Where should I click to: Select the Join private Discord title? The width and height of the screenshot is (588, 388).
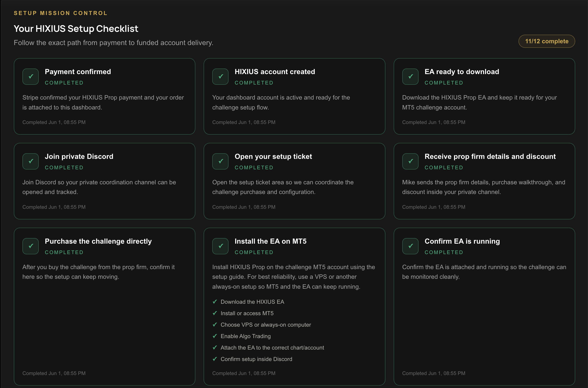79,156
